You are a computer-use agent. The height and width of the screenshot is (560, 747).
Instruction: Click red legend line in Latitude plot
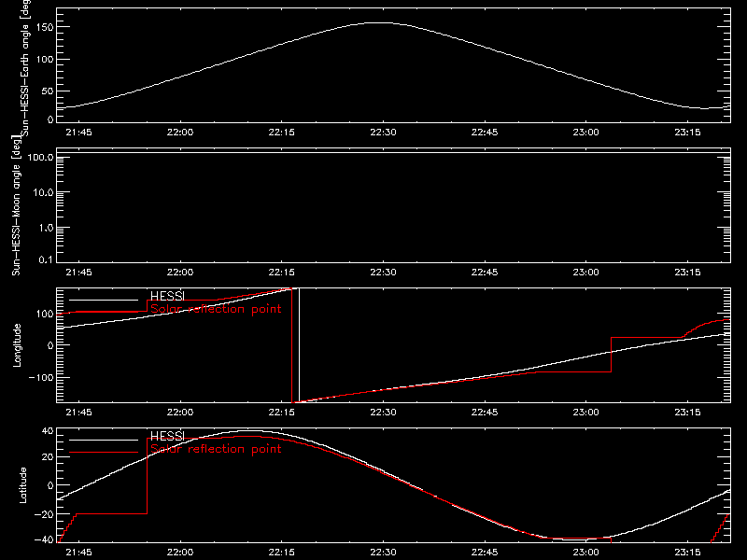click(104, 452)
